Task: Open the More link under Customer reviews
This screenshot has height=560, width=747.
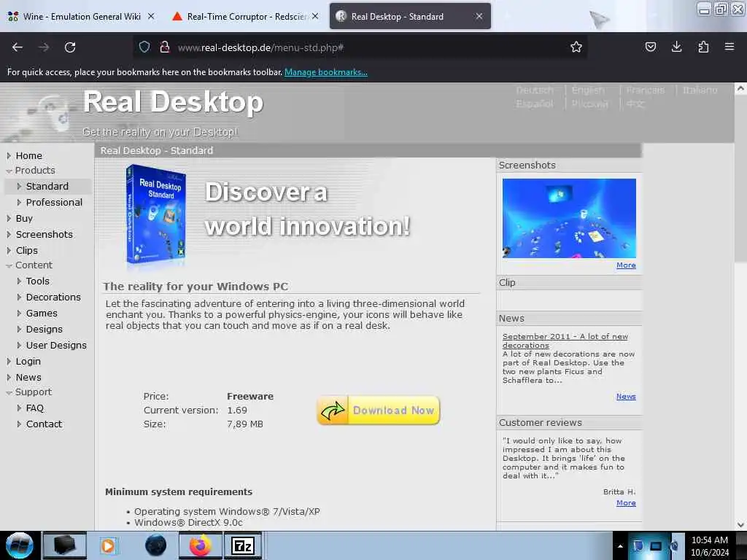Action: [x=626, y=503]
